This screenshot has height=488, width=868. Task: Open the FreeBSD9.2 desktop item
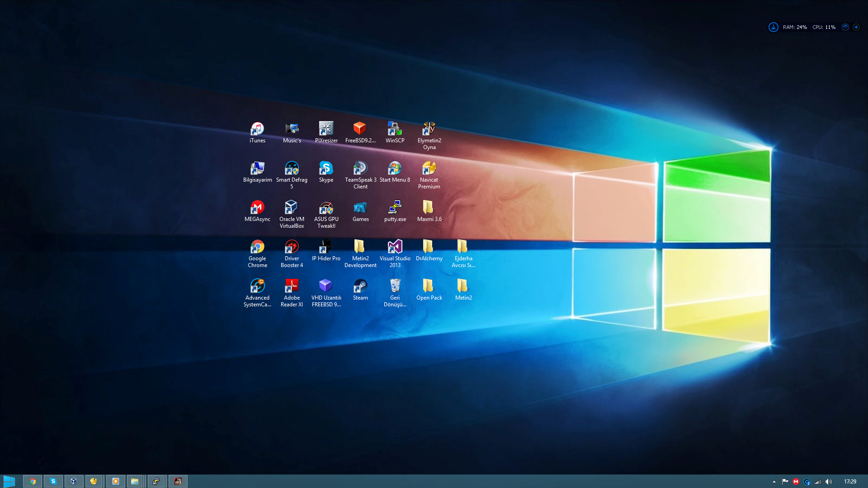360,132
